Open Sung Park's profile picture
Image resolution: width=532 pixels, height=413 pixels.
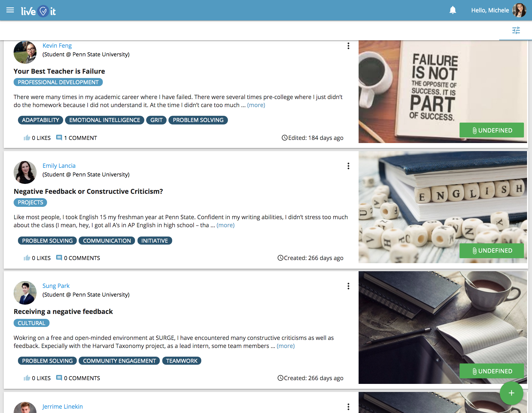[x=25, y=293]
